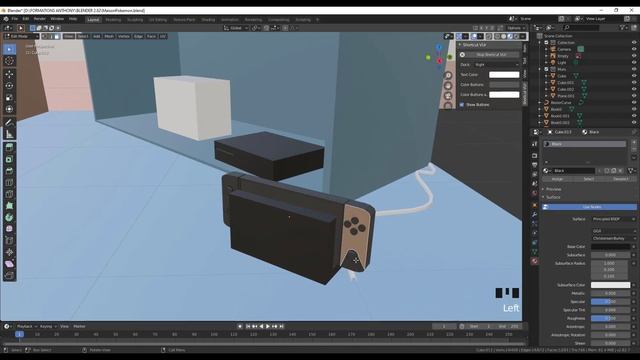This screenshot has height=360, width=640.
Task: Select the Select Box tool
Action: click(9, 49)
